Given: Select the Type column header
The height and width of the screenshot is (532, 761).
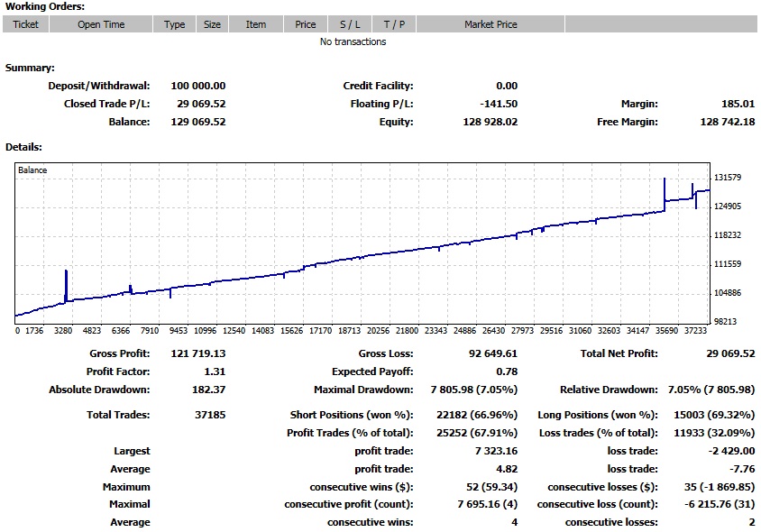Looking at the screenshot, I should point(174,24).
